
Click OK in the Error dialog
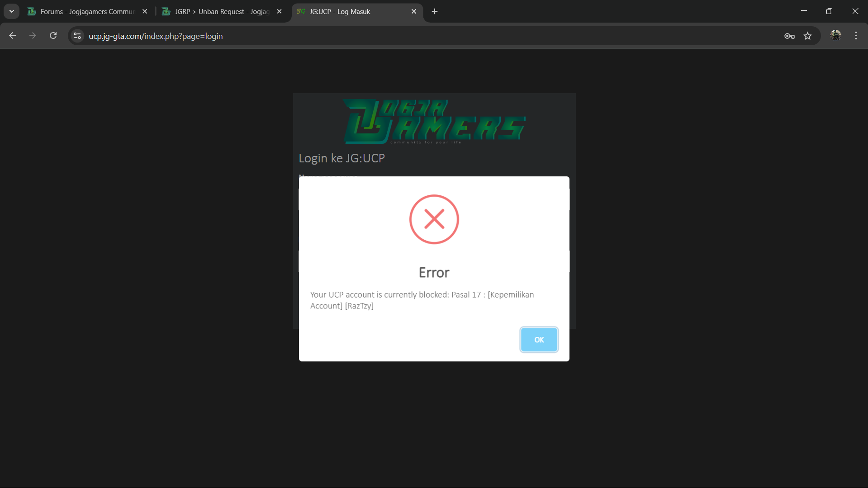(x=539, y=340)
